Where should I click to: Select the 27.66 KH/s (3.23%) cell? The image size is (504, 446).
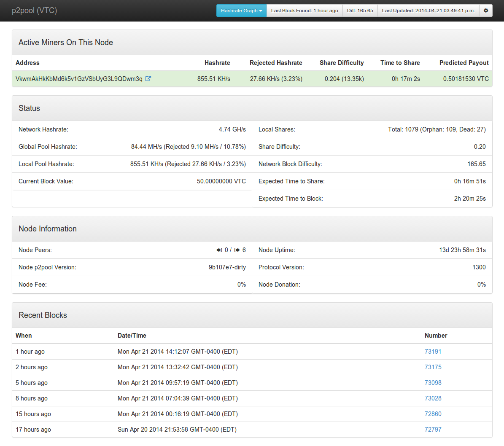click(276, 79)
